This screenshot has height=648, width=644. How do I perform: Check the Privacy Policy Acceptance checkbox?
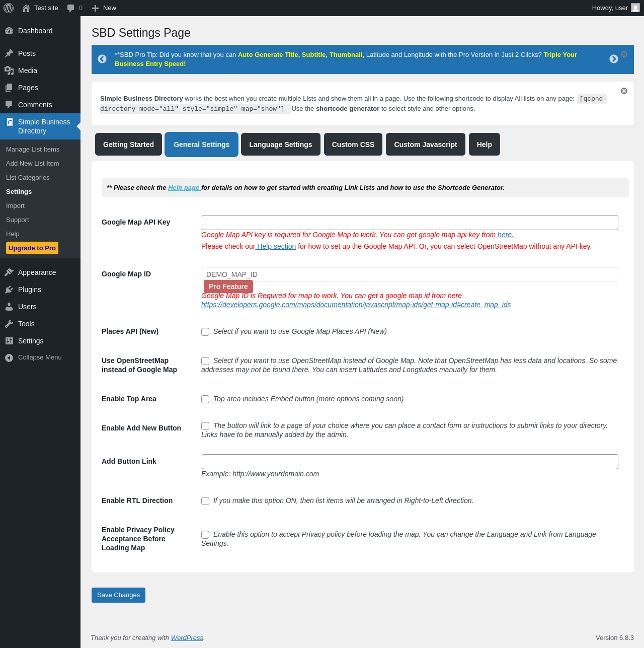tap(205, 535)
